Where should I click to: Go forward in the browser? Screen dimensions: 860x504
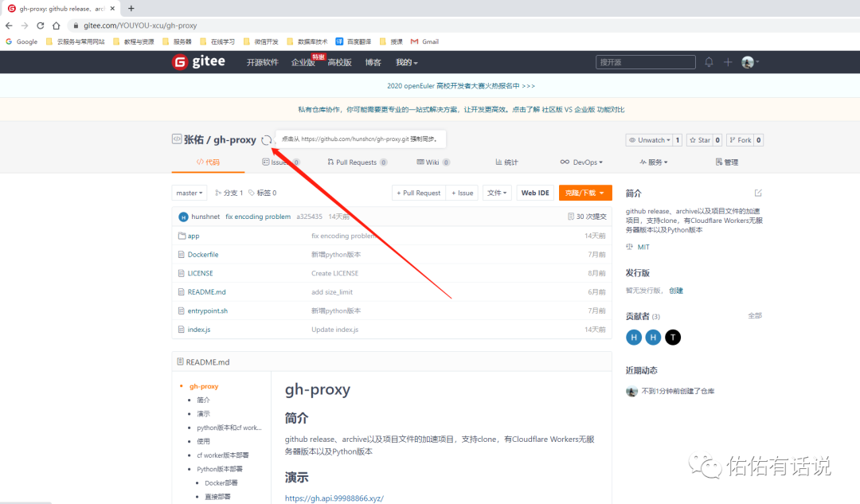click(25, 25)
